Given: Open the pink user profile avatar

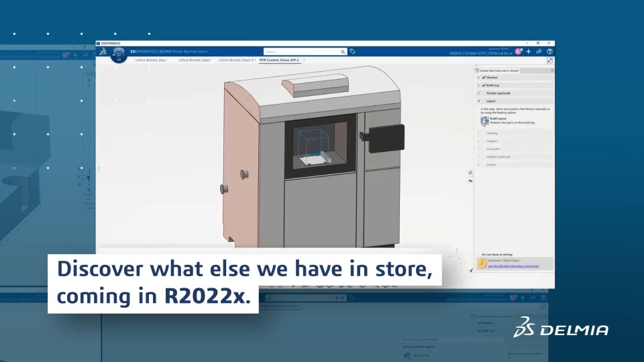Looking at the screenshot, I should (519, 52).
